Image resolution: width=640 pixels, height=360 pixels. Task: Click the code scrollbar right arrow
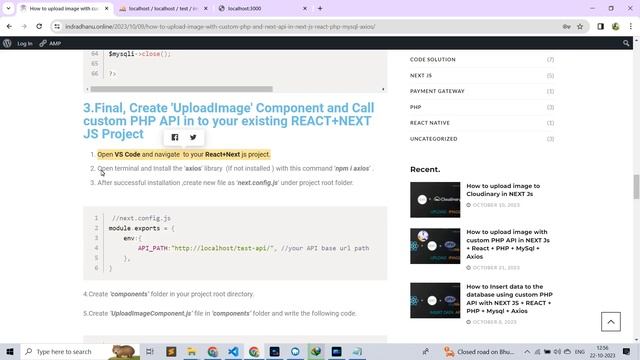[383, 89]
